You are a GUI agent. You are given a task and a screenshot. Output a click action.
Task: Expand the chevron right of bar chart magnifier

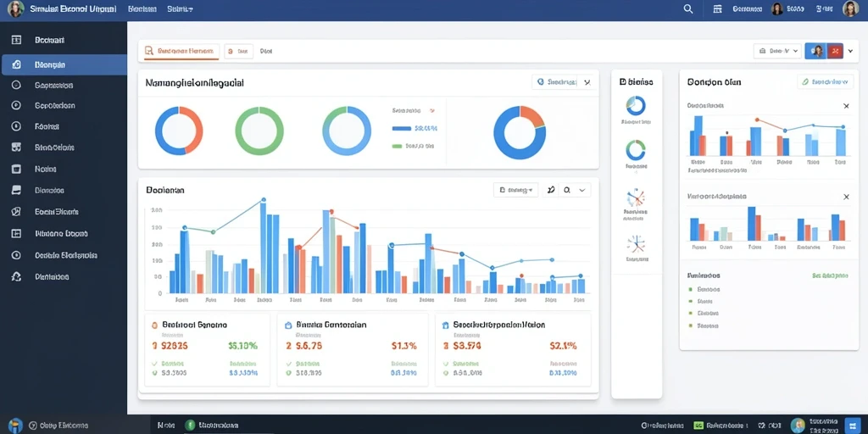pos(581,190)
